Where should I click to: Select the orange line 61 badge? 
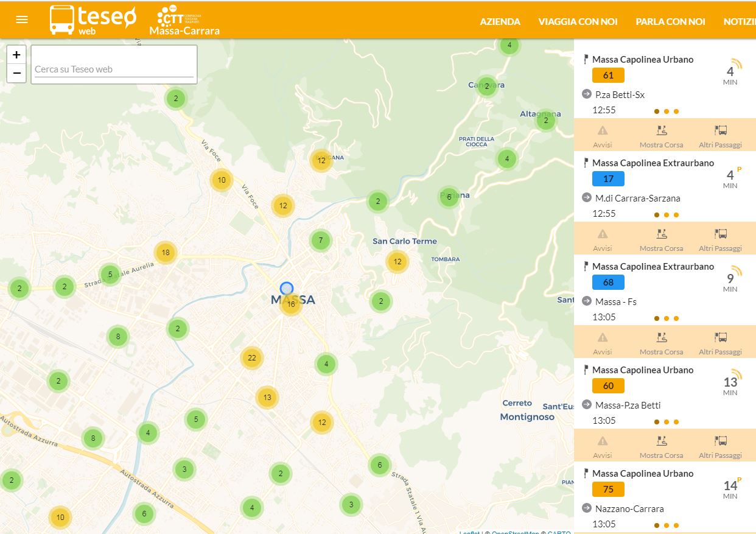[608, 76]
